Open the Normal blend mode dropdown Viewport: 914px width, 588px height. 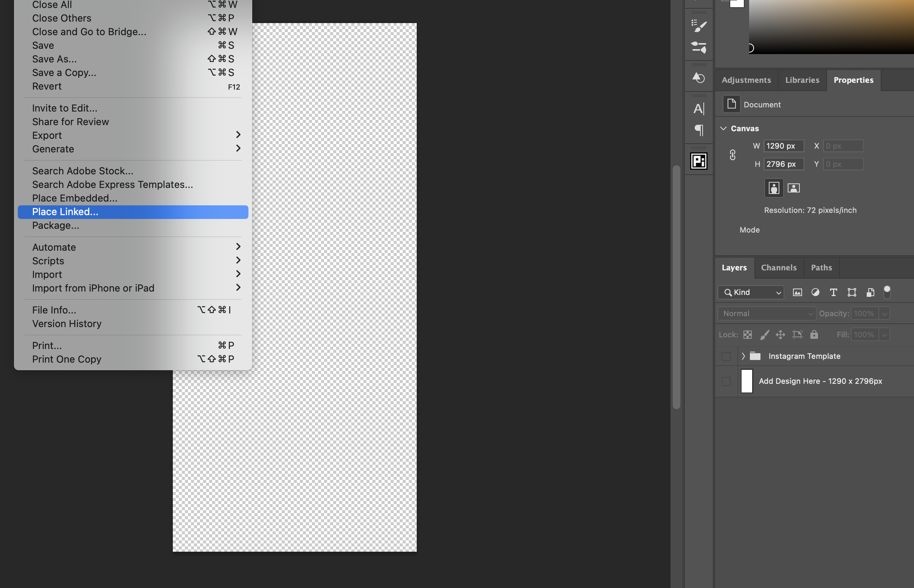click(766, 313)
